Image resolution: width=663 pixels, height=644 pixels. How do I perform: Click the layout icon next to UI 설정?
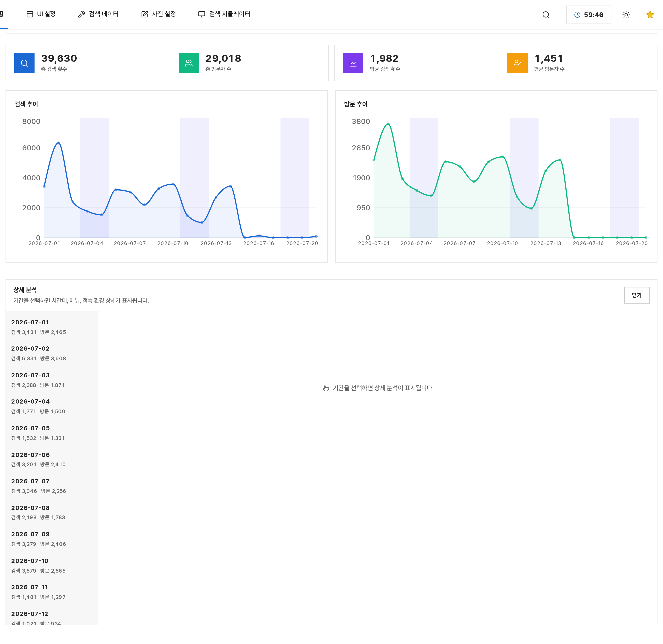click(x=30, y=14)
